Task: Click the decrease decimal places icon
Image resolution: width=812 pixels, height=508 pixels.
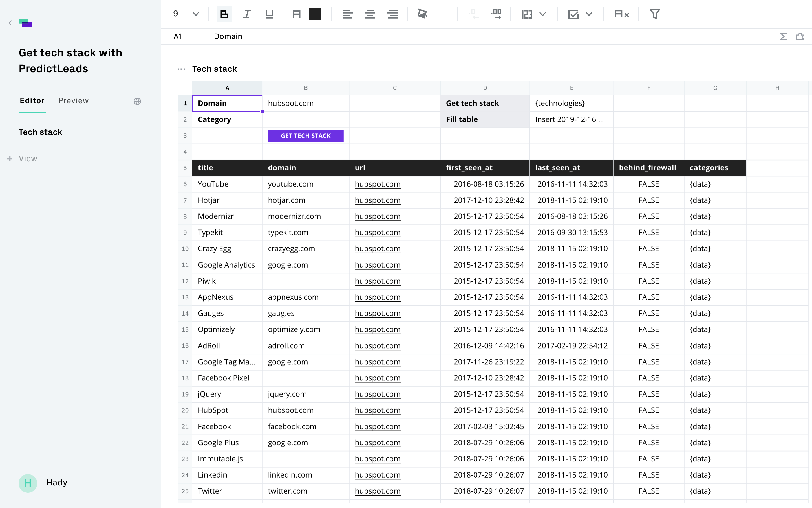Action: [473, 14]
